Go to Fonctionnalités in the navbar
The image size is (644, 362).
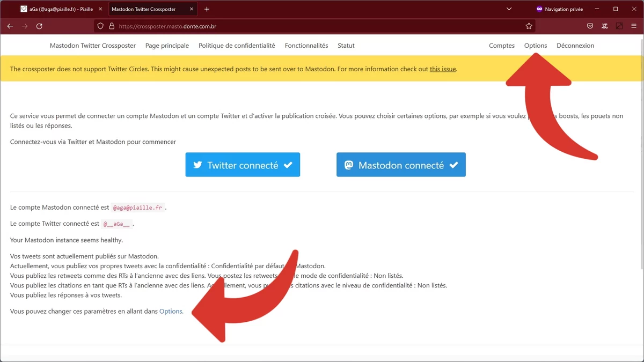pyautogui.click(x=306, y=46)
